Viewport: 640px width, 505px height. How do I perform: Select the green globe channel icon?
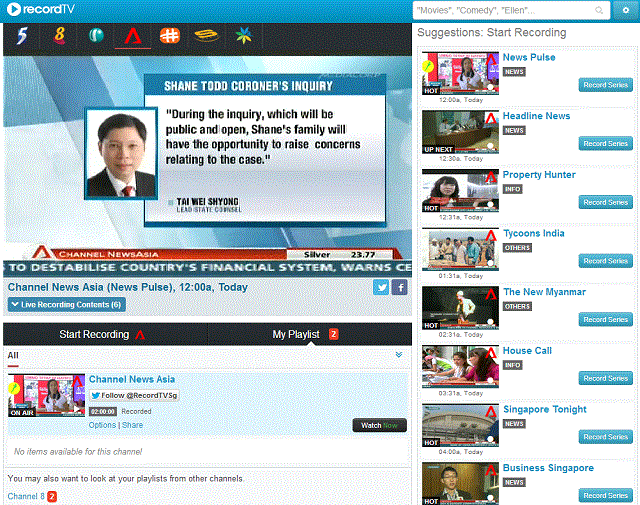pos(96,36)
